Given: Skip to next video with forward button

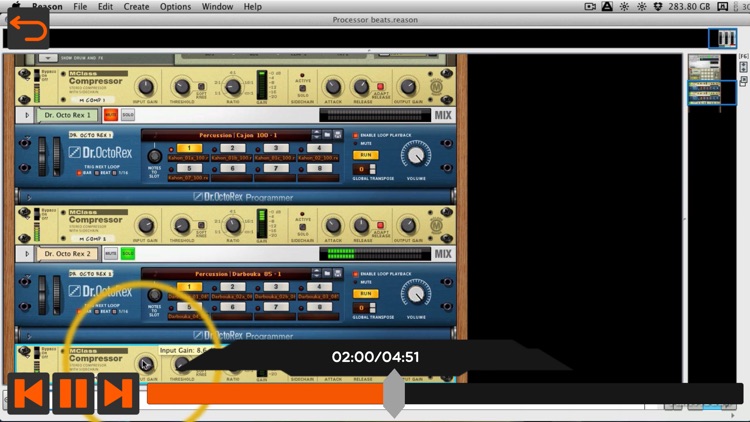Looking at the screenshot, I should coord(118,393).
